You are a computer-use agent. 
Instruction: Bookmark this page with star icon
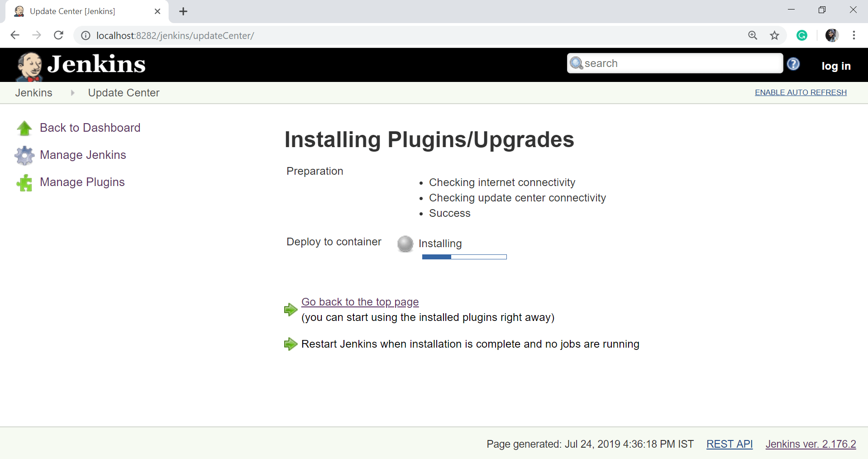pos(775,35)
